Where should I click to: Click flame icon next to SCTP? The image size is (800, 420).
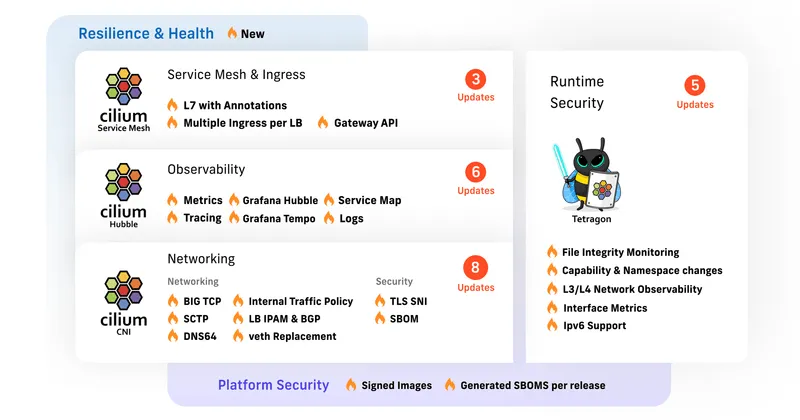[173, 318]
